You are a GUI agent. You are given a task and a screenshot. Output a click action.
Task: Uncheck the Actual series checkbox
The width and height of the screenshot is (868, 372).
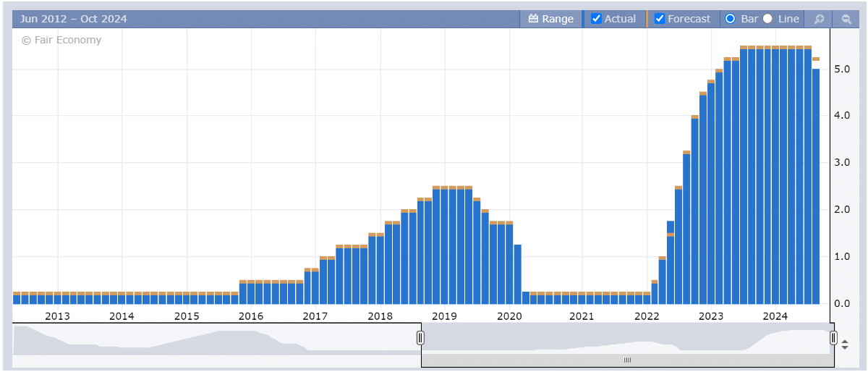click(x=597, y=19)
